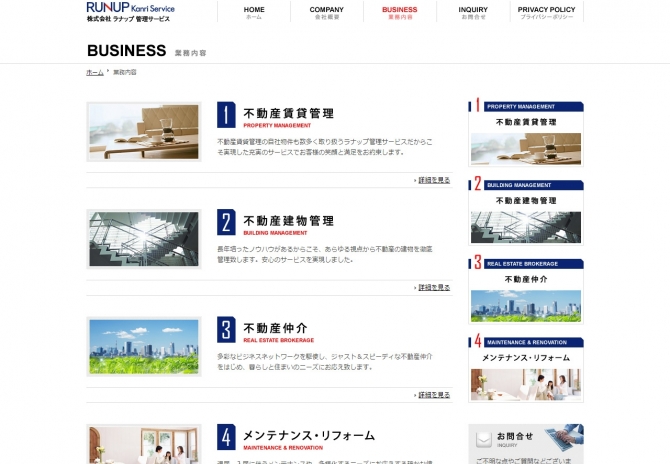Image resolution: width=670 pixels, height=464 pixels.
Task: Click 詳細を見る link under Property Management
Action: pyautogui.click(x=434, y=180)
